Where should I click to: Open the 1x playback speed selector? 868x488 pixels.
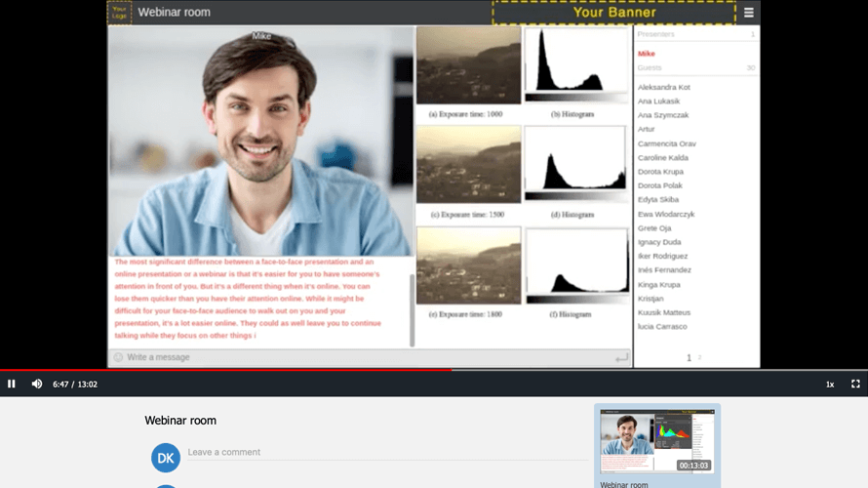point(830,385)
